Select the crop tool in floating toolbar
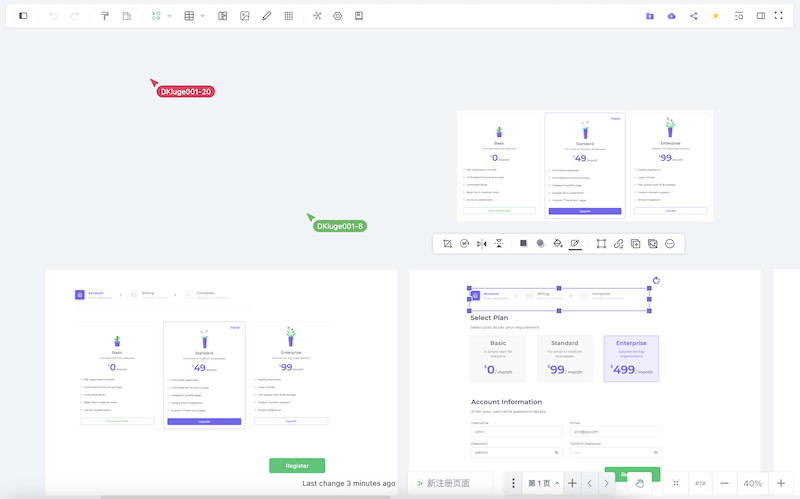 tap(448, 244)
